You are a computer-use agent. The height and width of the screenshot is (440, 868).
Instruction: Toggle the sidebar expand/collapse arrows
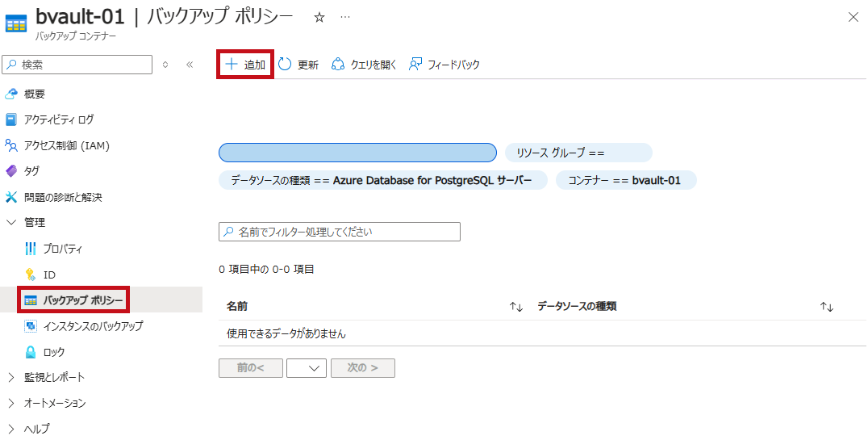coord(165,65)
